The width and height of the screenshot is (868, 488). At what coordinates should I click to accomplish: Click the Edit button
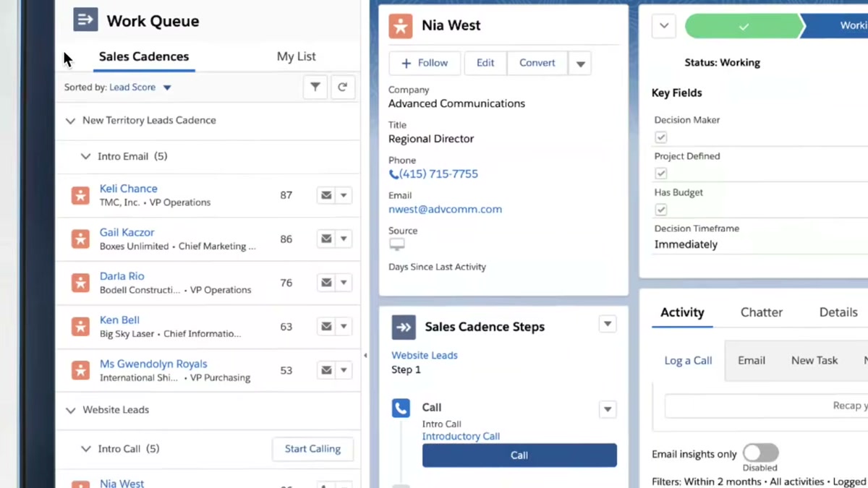(x=485, y=63)
